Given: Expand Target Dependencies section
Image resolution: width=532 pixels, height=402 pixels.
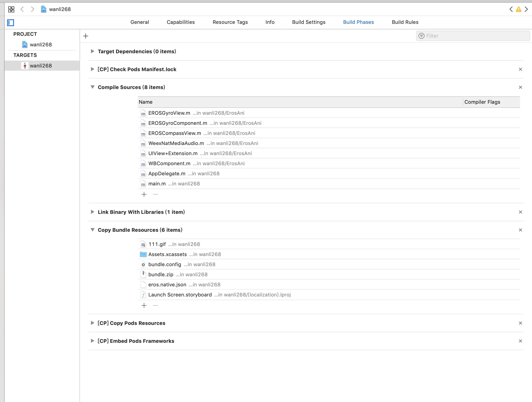Looking at the screenshot, I should 92,51.
